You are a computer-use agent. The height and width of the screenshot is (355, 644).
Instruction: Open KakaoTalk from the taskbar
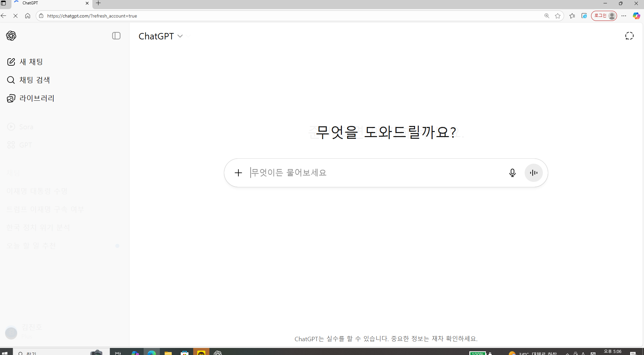coord(201,352)
